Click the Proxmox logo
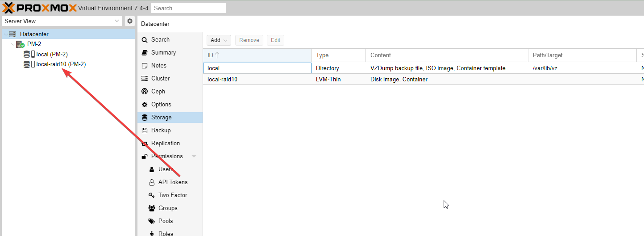This screenshot has height=236, width=644. (x=40, y=8)
